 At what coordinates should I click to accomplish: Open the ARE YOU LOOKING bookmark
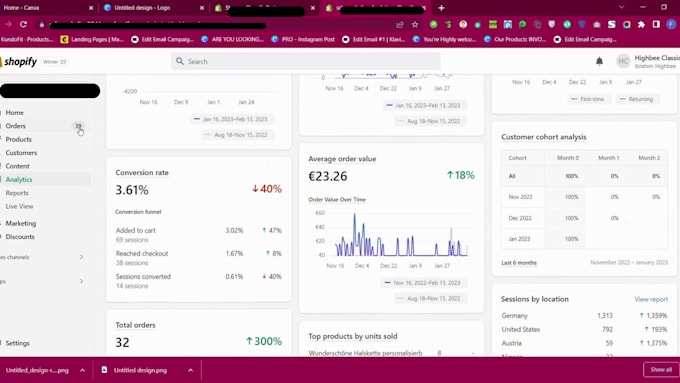233,39
